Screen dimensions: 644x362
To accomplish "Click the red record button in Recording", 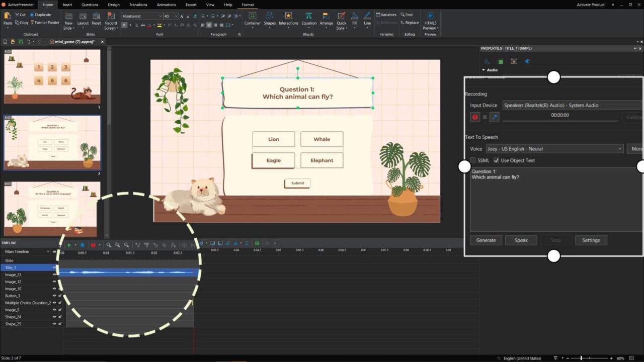I will pos(475,117).
